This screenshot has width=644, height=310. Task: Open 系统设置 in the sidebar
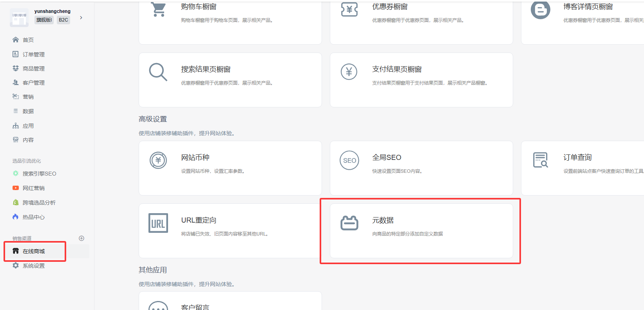tap(33, 266)
